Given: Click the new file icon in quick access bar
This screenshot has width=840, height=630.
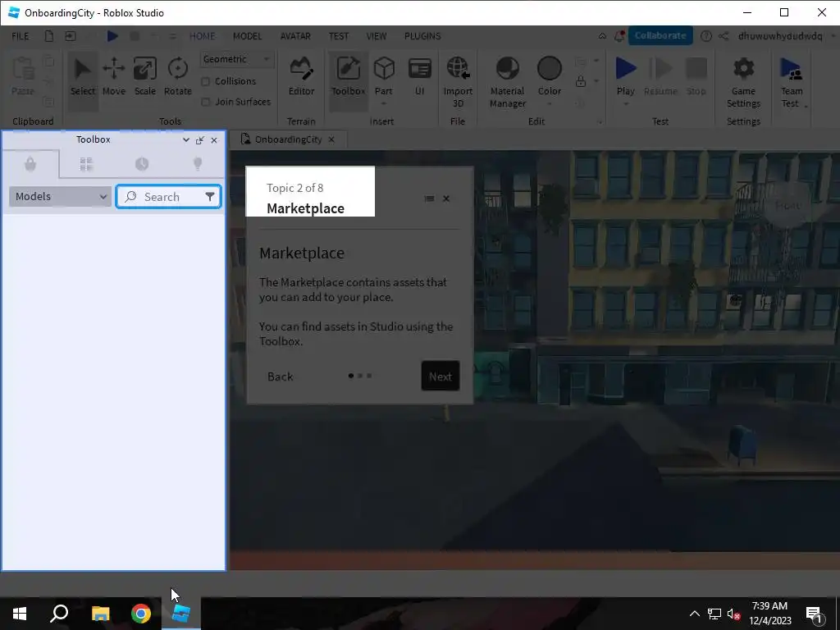Looking at the screenshot, I should coord(48,36).
